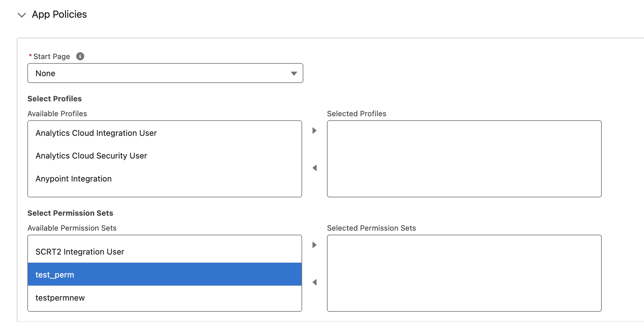The image size is (644, 322).
Task: Click the Select Profiles heading text
Action: [54, 99]
